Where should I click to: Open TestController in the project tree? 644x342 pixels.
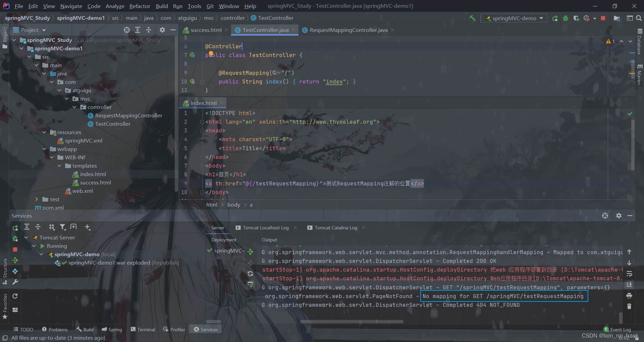click(x=113, y=124)
